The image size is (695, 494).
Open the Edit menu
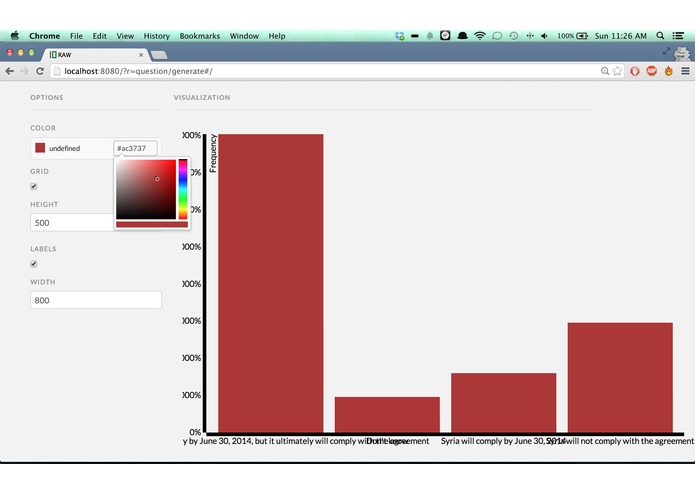pyautogui.click(x=99, y=36)
